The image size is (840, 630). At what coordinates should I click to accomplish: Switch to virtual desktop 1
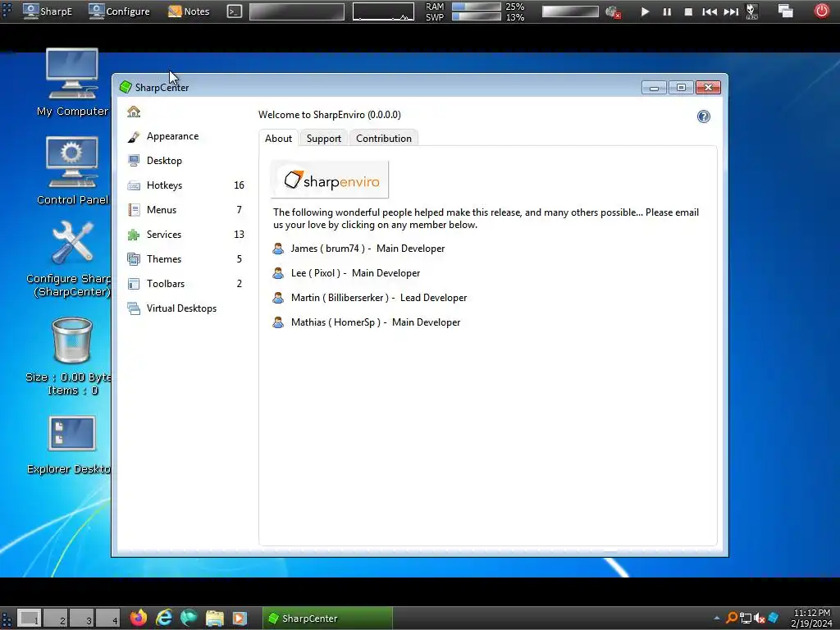point(29,619)
